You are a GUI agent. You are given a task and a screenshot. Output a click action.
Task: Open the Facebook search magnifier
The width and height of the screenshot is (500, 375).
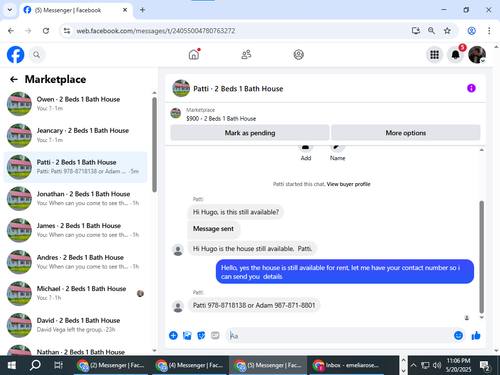pyautogui.click(x=37, y=55)
